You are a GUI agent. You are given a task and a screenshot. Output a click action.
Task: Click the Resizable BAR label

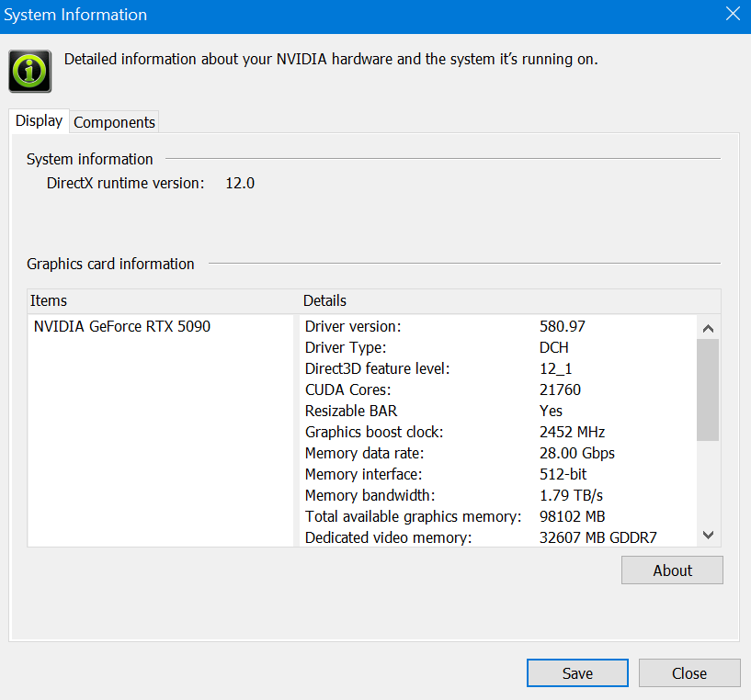[x=351, y=411]
